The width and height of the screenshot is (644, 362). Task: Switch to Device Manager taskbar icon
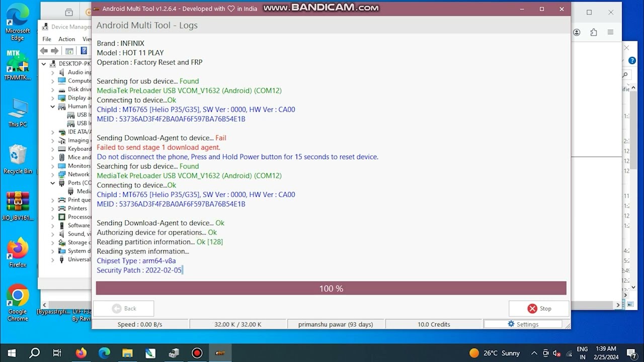point(174,353)
